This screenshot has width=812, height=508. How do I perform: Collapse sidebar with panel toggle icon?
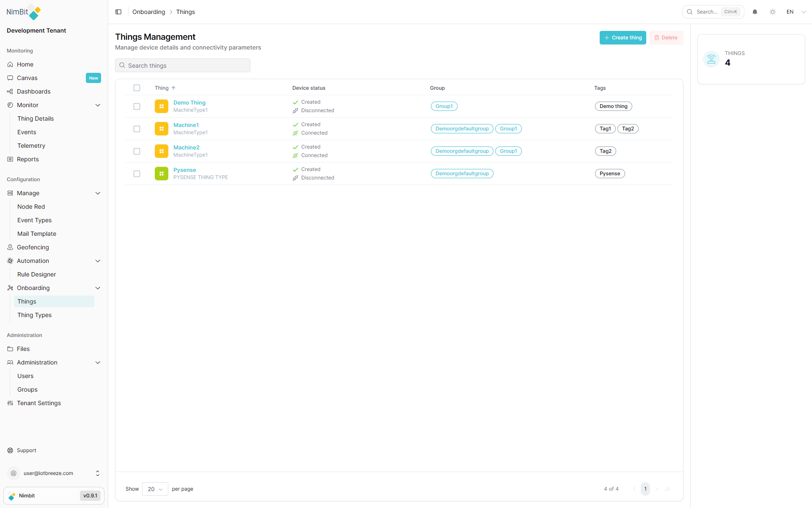coord(118,12)
